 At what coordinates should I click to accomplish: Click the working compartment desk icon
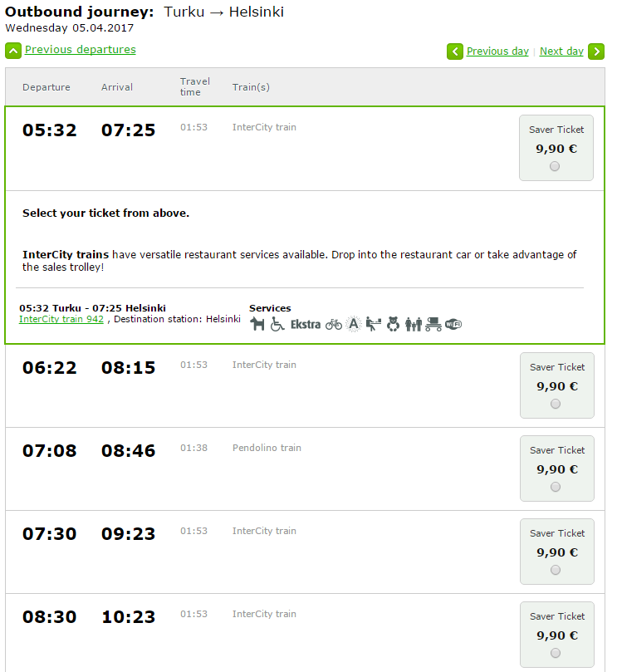pyautogui.click(x=373, y=324)
